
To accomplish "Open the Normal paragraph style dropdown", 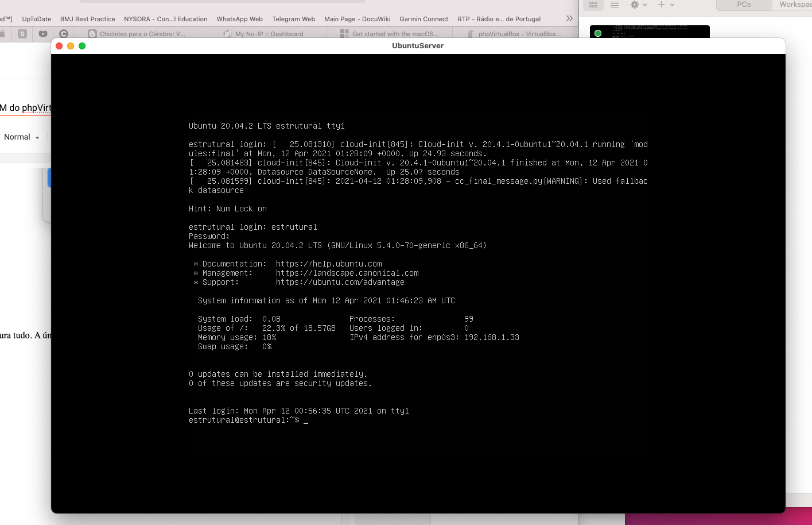I will point(21,137).
